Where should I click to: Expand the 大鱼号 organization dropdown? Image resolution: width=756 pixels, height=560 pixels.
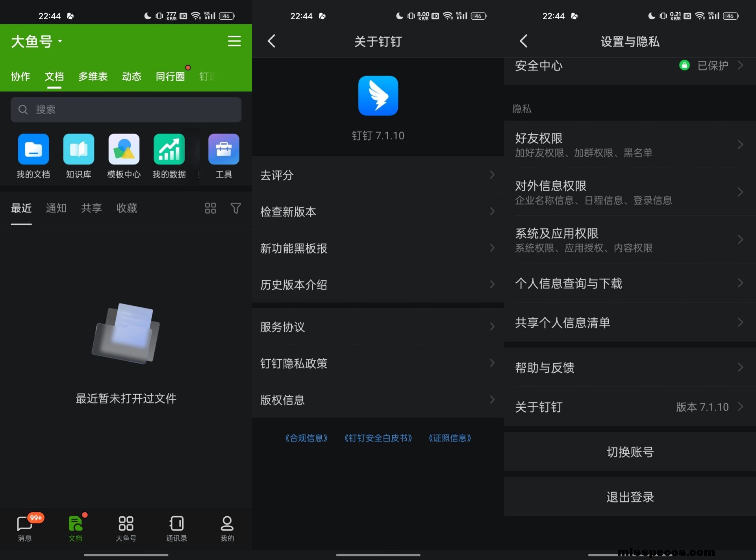(x=60, y=41)
